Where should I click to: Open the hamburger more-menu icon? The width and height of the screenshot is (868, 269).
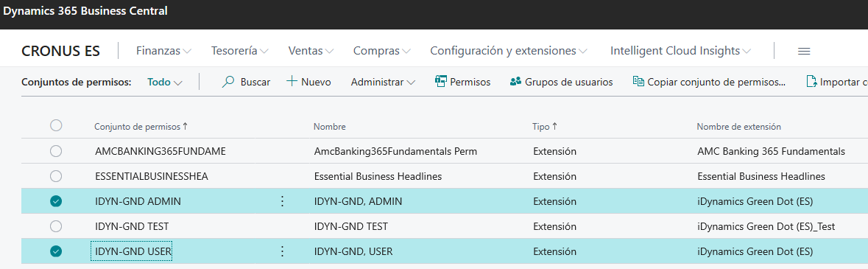[x=804, y=51]
